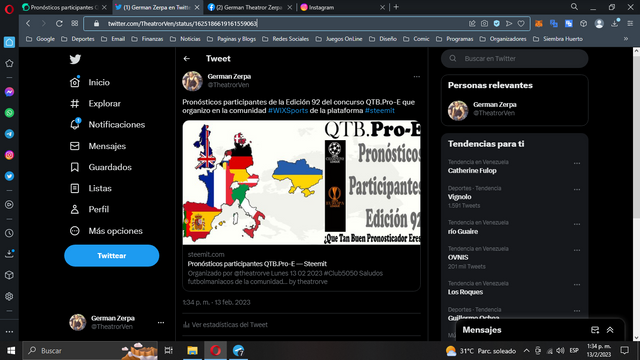Open extensions cube icon in sidebar

pyautogui.click(x=9, y=275)
